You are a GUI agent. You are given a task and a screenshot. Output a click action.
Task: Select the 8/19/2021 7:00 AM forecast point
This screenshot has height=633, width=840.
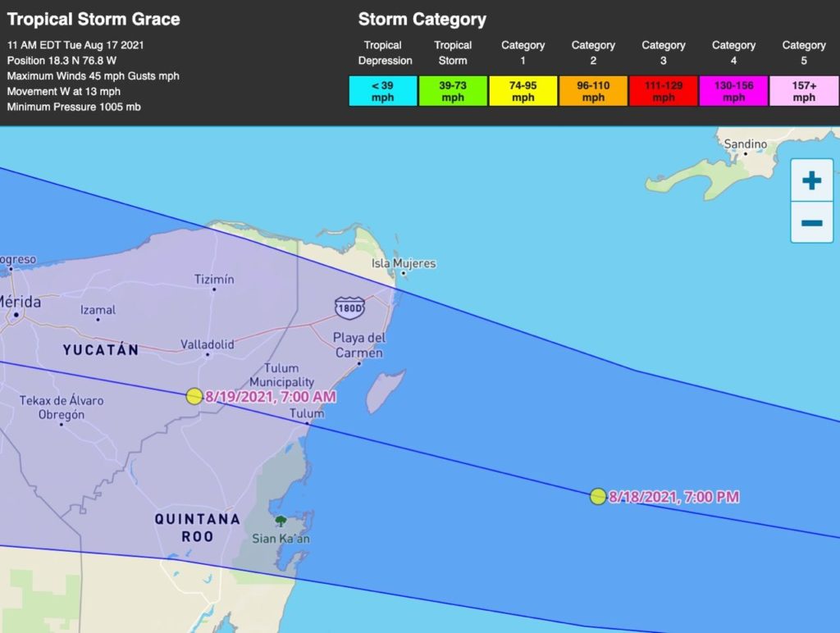point(194,396)
